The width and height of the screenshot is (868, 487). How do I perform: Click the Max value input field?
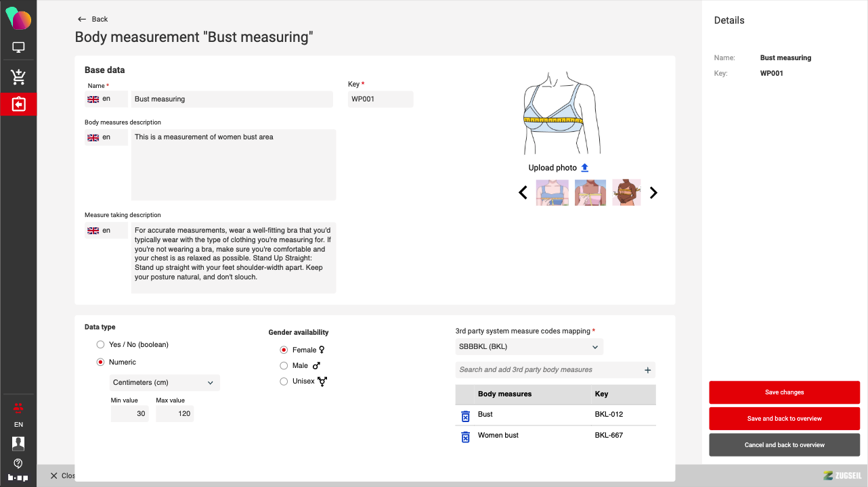click(x=175, y=414)
